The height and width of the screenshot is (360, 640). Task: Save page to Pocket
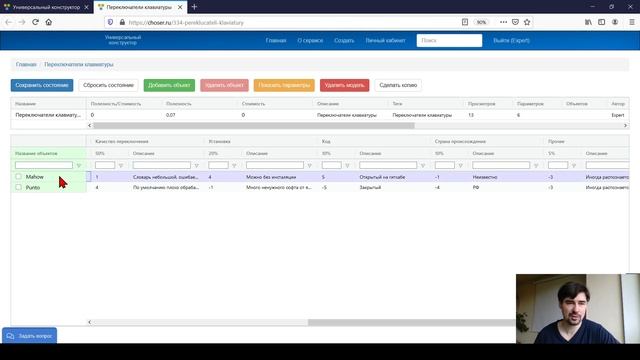(515, 22)
